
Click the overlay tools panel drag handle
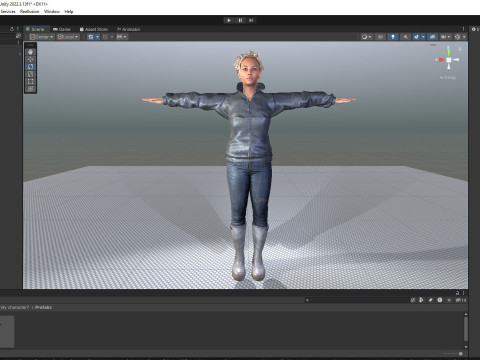30,45
